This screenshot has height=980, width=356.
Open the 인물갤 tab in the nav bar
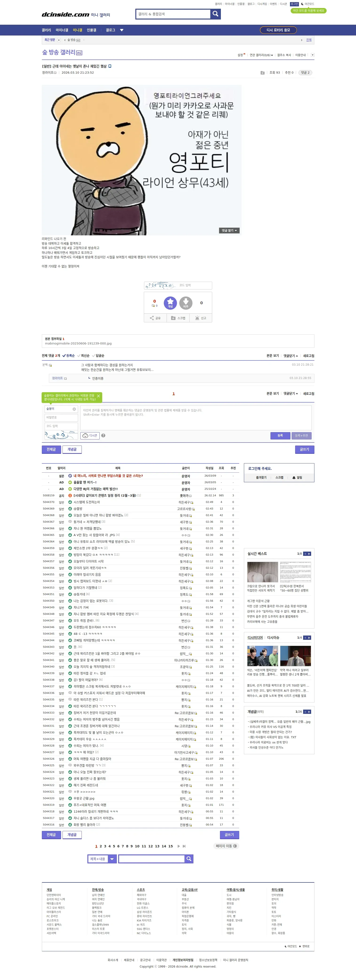click(92, 30)
